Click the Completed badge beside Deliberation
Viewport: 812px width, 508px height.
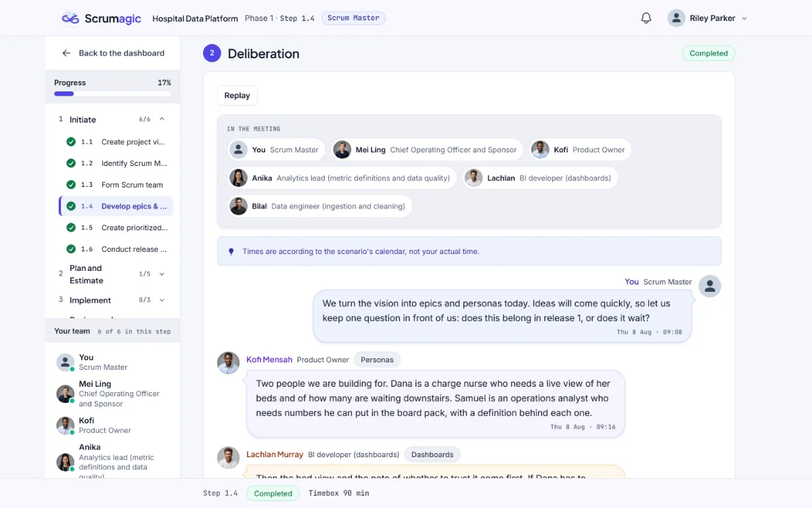click(708, 54)
